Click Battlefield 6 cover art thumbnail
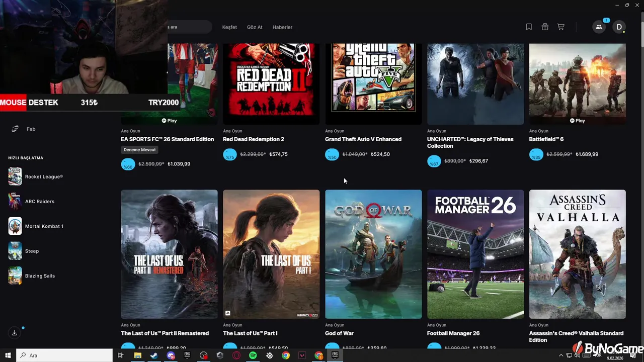The width and height of the screenshot is (644, 362). 578,84
